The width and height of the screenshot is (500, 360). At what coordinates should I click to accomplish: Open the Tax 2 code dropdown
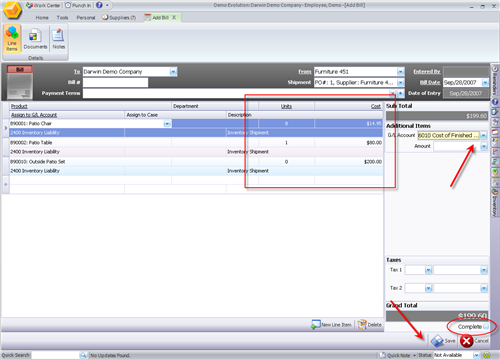pos(428,288)
